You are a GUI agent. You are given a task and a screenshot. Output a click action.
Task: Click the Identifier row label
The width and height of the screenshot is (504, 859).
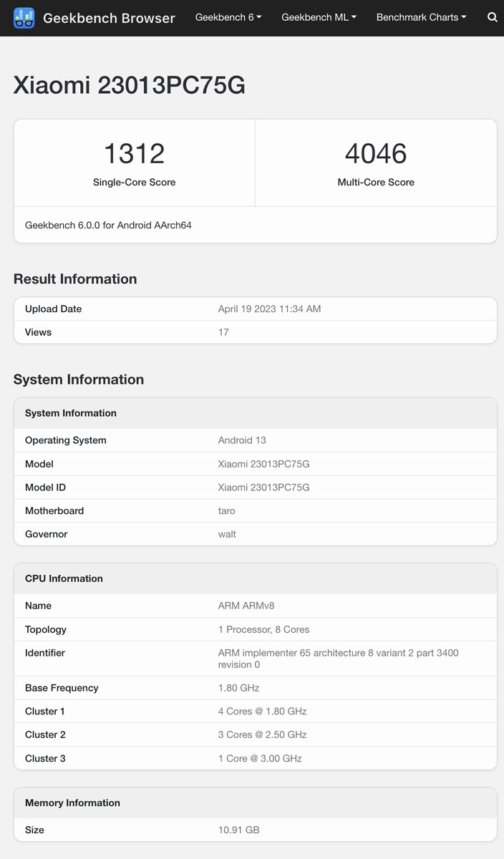[x=45, y=653]
